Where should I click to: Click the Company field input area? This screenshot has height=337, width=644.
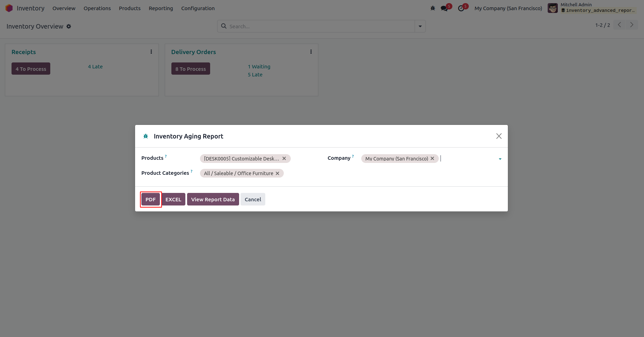point(468,159)
